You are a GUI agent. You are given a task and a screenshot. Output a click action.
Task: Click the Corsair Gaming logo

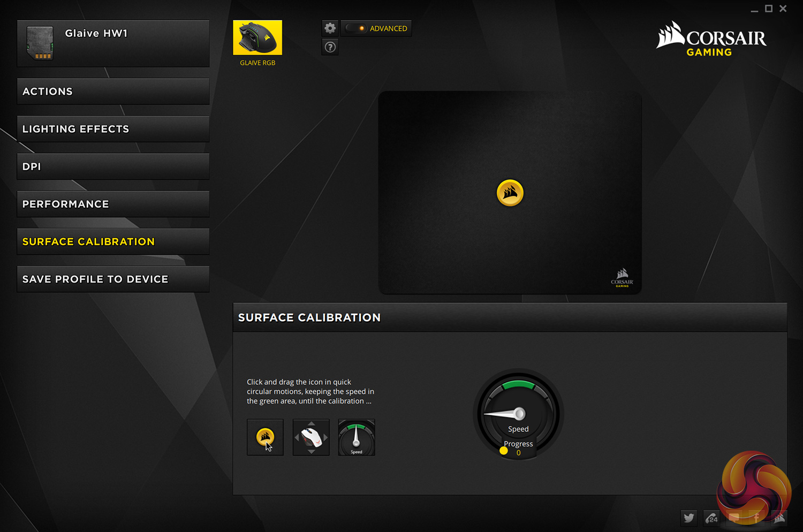pyautogui.click(x=711, y=39)
